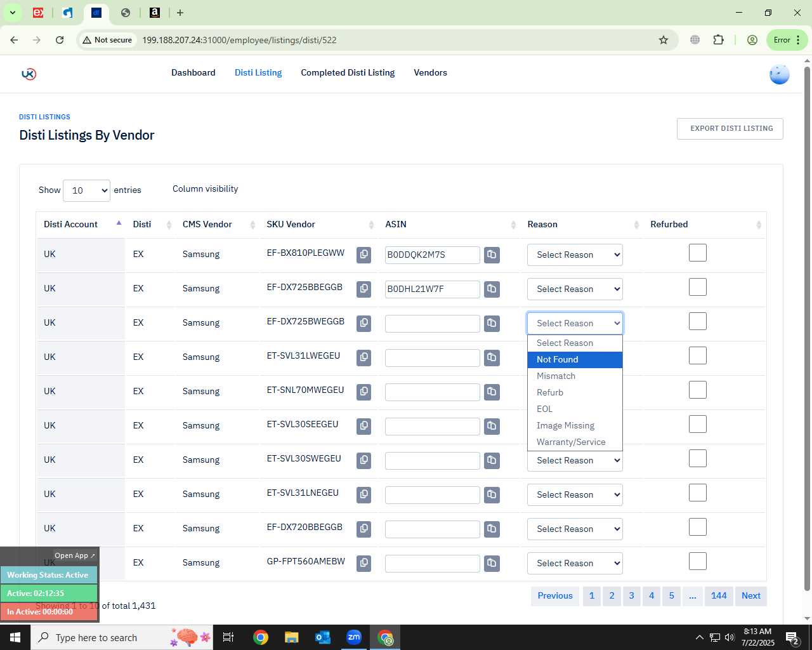Collapse open Reason dropdown for EF-DX725BWEGGB

(575, 323)
